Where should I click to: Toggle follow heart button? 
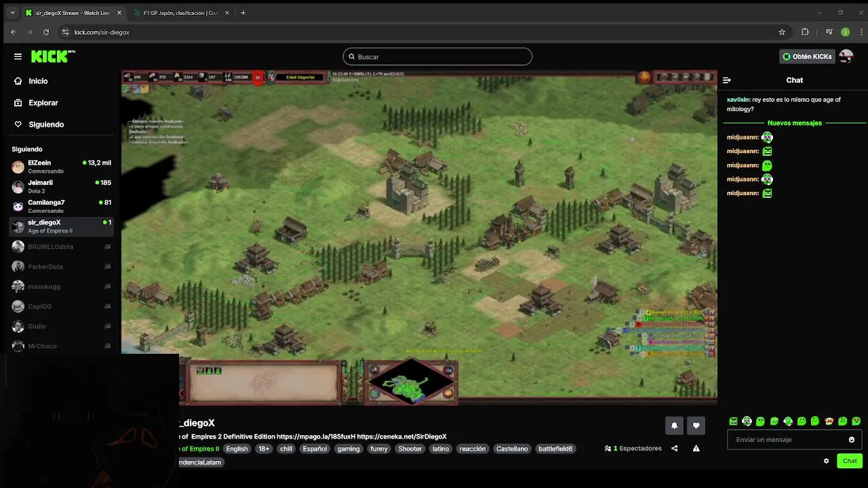(696, 426)
